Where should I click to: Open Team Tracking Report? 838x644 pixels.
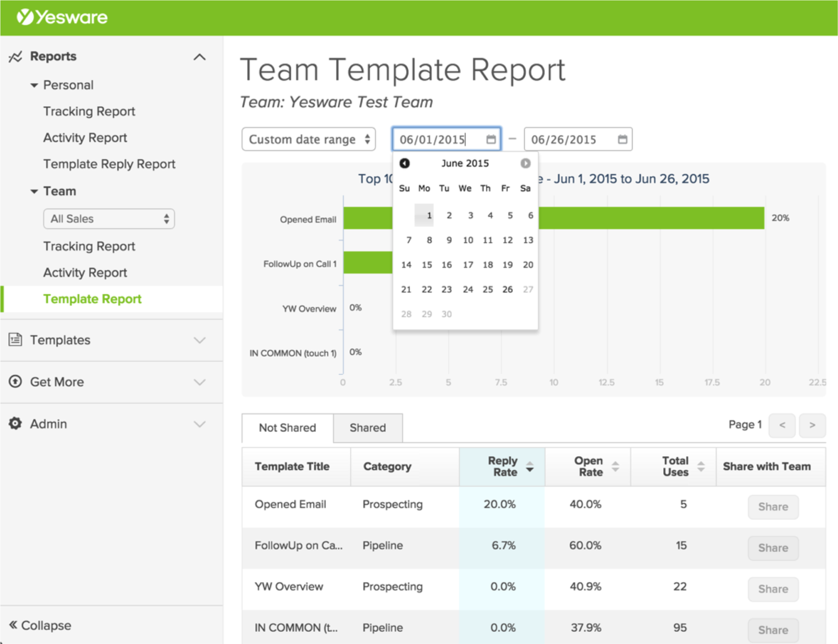pyautogui.click(x=89, y=246)
